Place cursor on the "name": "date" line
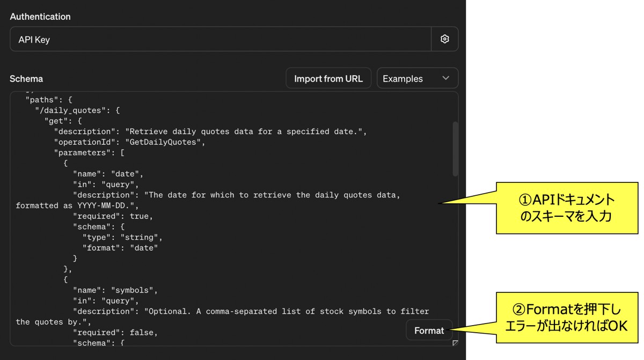Screen dimensions: 644x360 point(108,174)
